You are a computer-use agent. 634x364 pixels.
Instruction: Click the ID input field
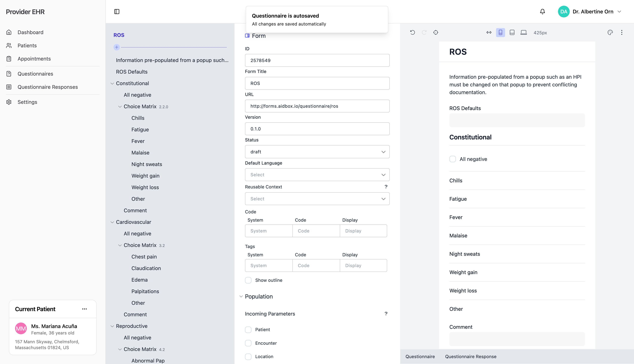click(317, 60)
